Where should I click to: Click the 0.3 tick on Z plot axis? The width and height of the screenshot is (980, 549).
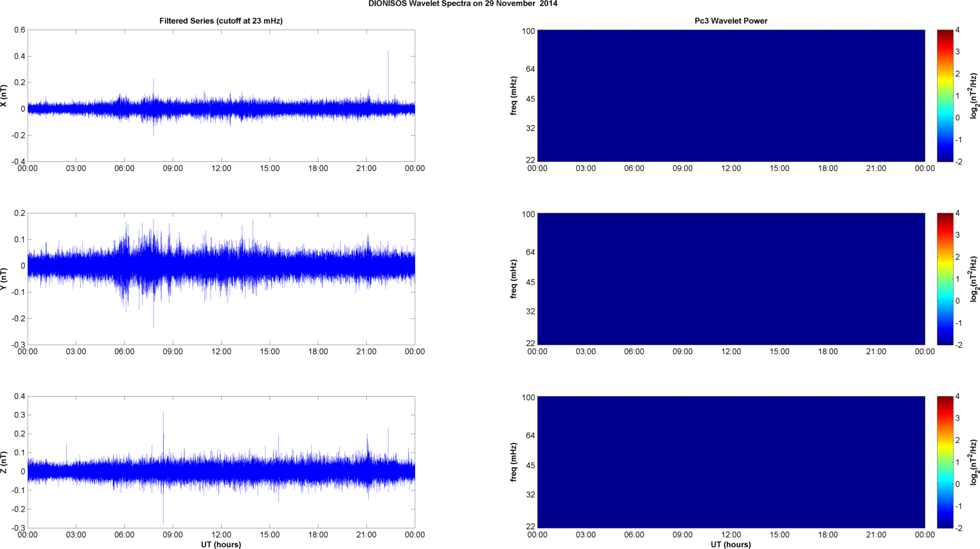(x=20, y=415)
